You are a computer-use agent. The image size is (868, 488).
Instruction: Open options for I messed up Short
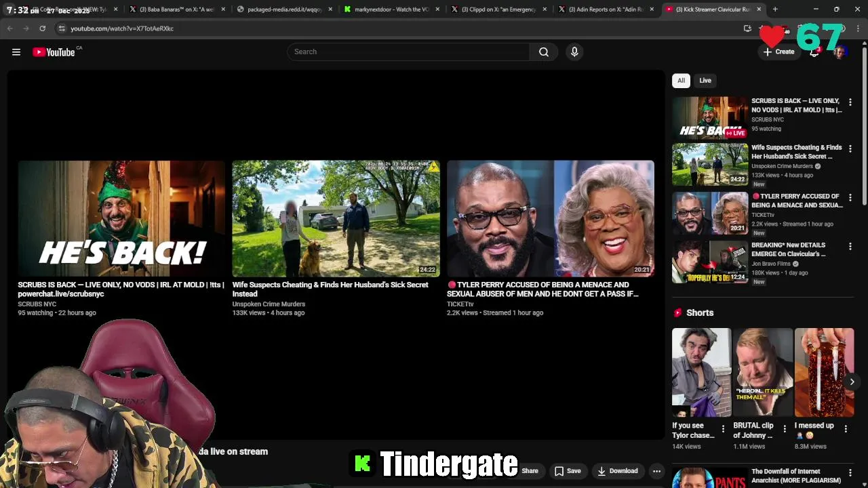tap(846, 429)
